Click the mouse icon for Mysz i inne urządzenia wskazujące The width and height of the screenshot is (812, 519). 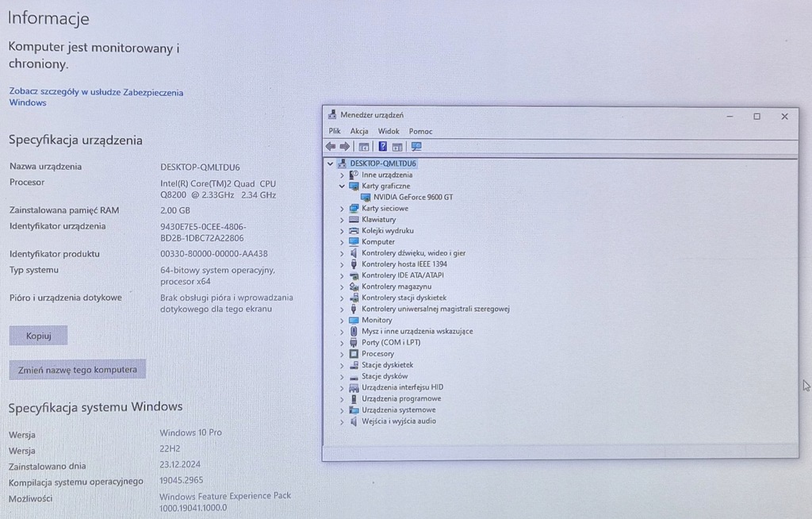click(354, 331)
